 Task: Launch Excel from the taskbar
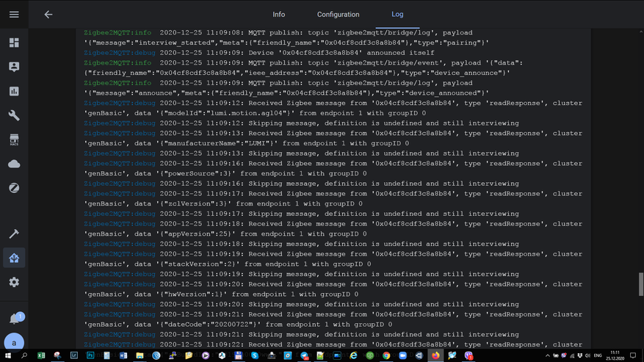click(x=41, y=355)
